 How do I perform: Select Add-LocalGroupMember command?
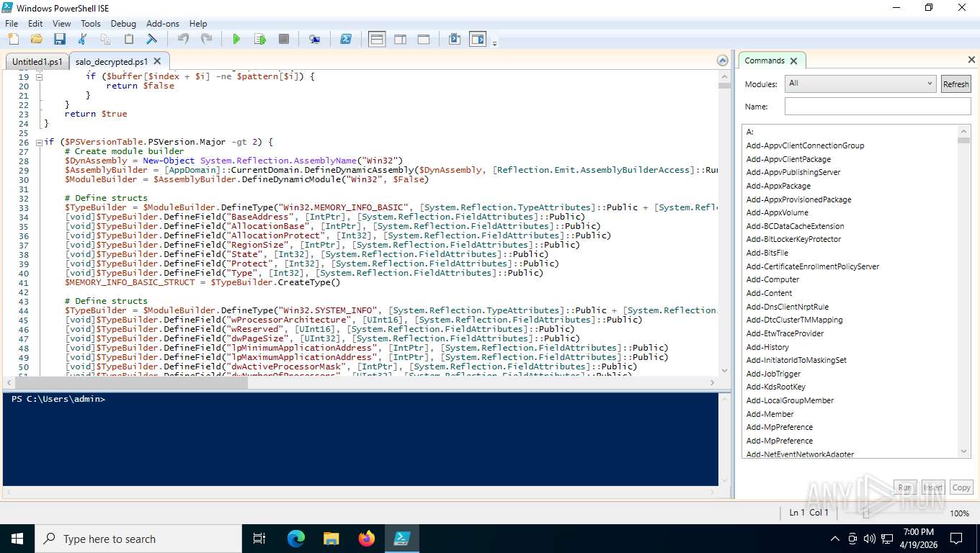point(790,400)
